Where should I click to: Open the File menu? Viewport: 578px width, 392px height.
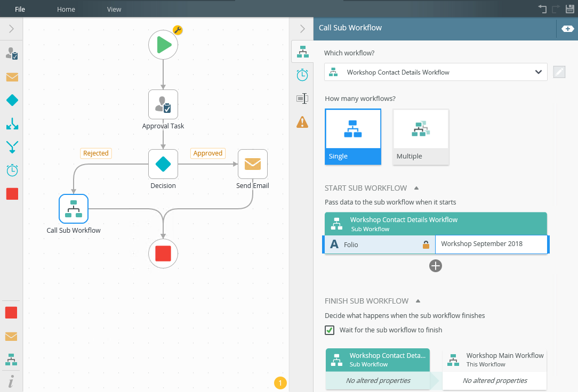pos(20,9)
